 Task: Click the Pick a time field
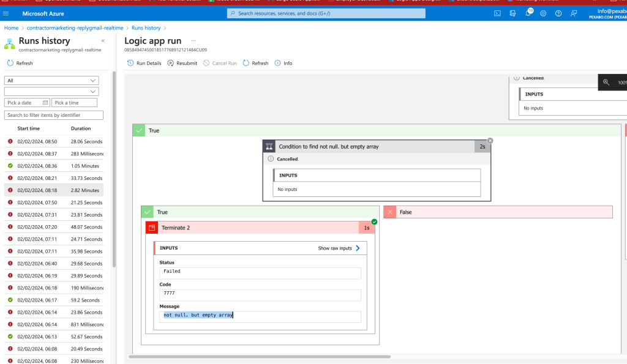coord(74,103)
